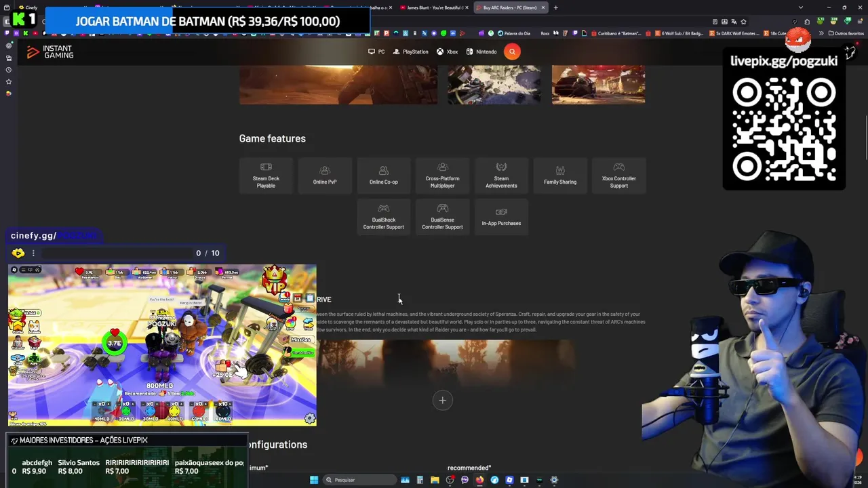Screen dimensions: 868x488
Task: Open the large left game screenshot
Action: click(x=338, y=85)
